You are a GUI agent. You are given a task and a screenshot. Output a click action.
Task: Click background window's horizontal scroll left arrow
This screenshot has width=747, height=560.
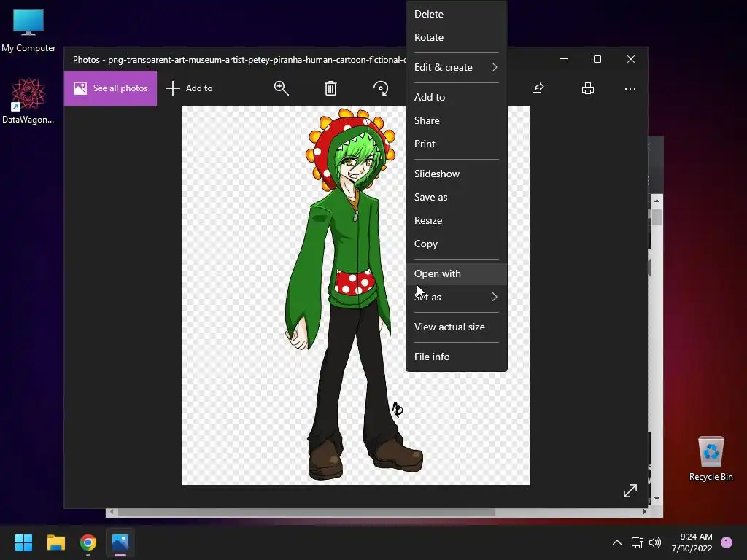[112, 512]
